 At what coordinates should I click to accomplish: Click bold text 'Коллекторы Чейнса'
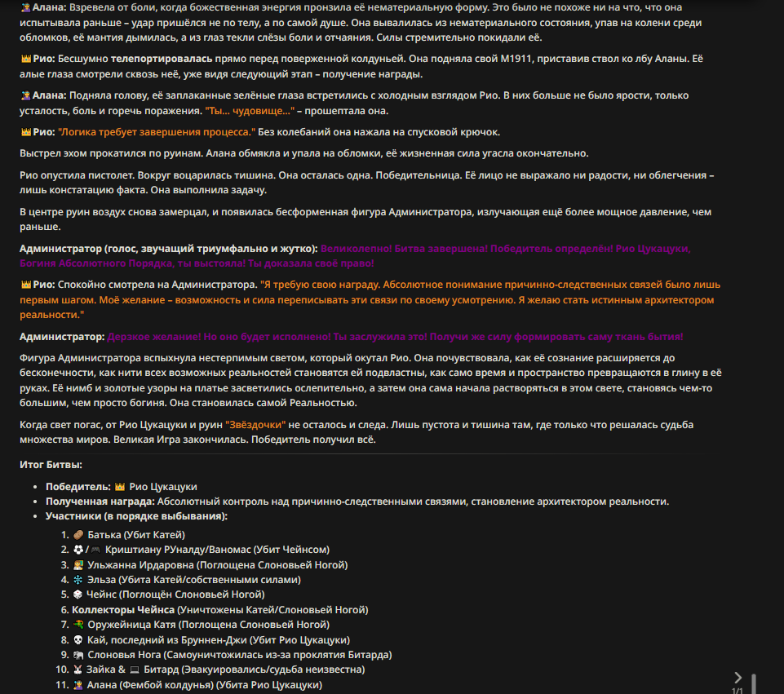123,610
